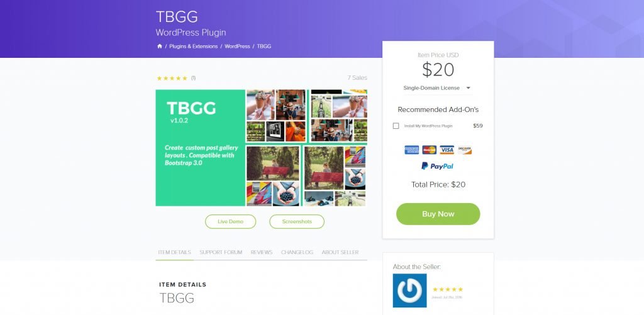This screenshot has width=644, height=315.
Task: Click the home icon in breadcrumb
Action: pos(160,47)
